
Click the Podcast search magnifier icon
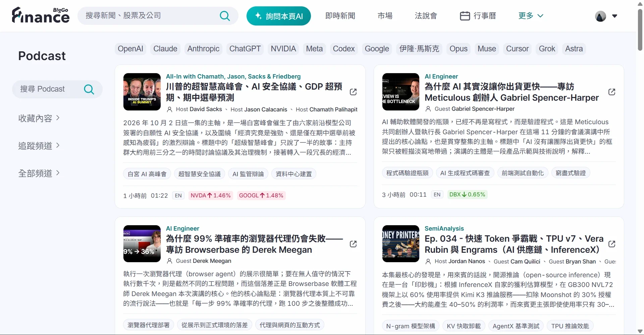pos(89,89)
